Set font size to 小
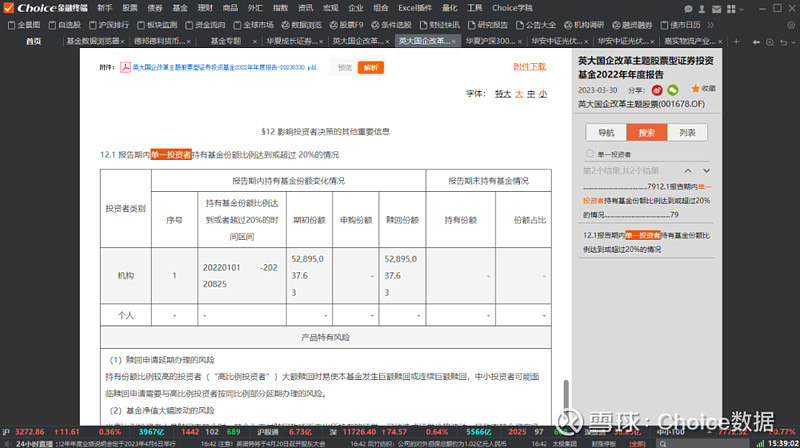Screen dimensions: 800x448 pyautogui.click(x=543, y=94)
